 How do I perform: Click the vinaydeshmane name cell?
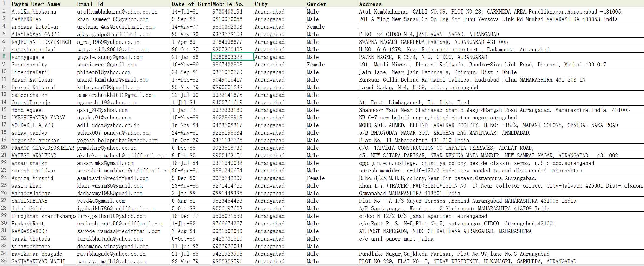pyautogui.click(x=43, y=246)
